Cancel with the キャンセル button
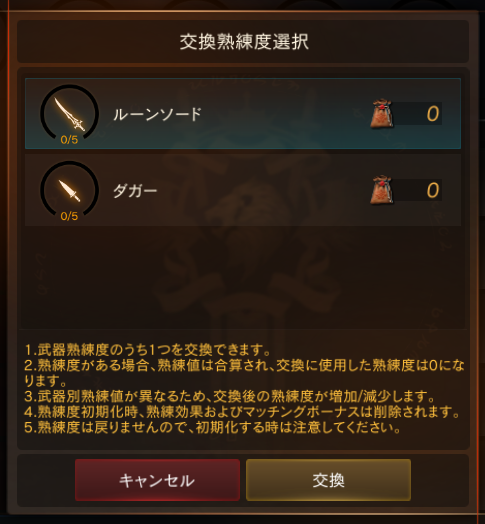The height and width of the screenshot is (524, 485). [157, 480]
